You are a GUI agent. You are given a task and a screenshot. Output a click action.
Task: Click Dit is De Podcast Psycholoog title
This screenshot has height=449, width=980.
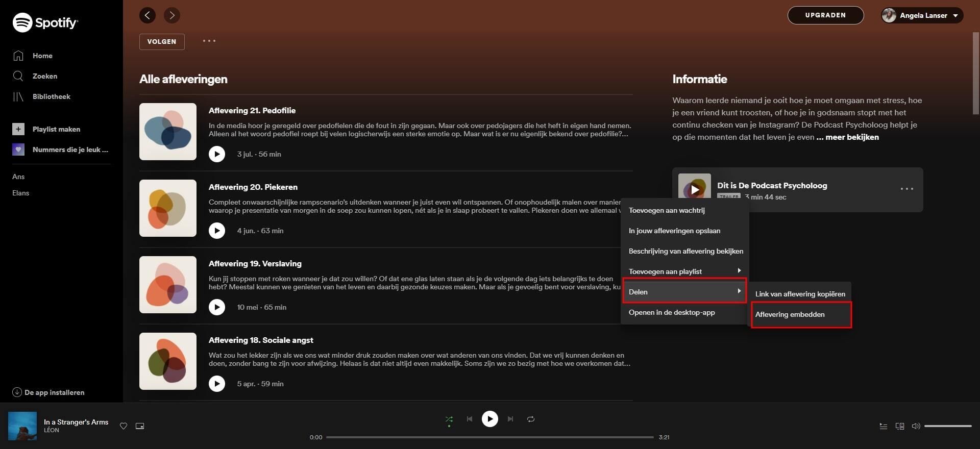pyautogui.click(x=772, y=186)
